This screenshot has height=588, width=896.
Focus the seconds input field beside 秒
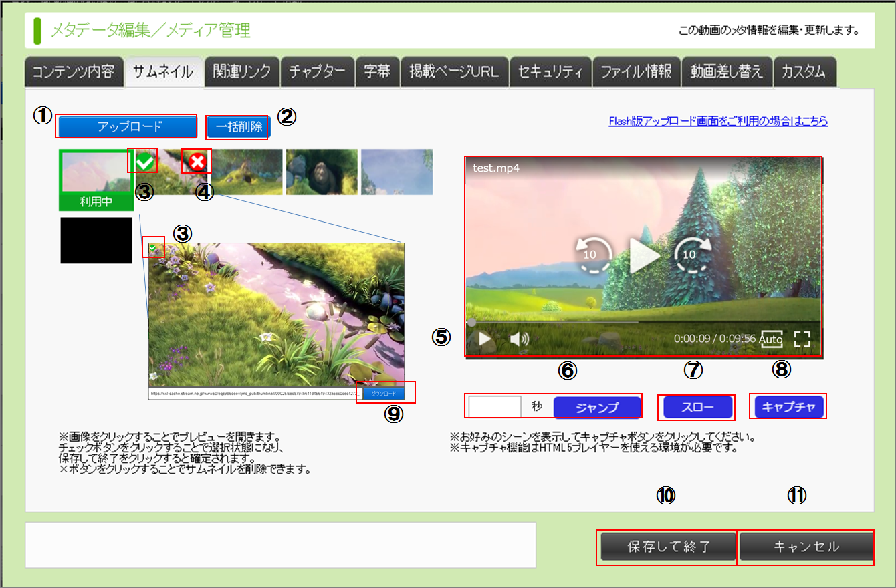click(495, 406)
